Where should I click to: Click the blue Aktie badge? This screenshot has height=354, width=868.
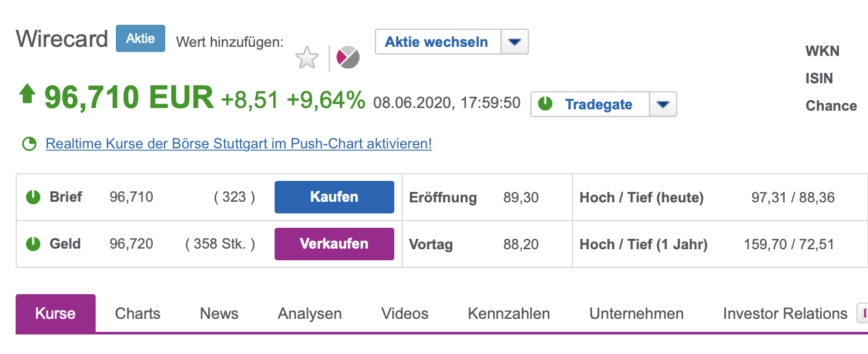click(141, 38)
